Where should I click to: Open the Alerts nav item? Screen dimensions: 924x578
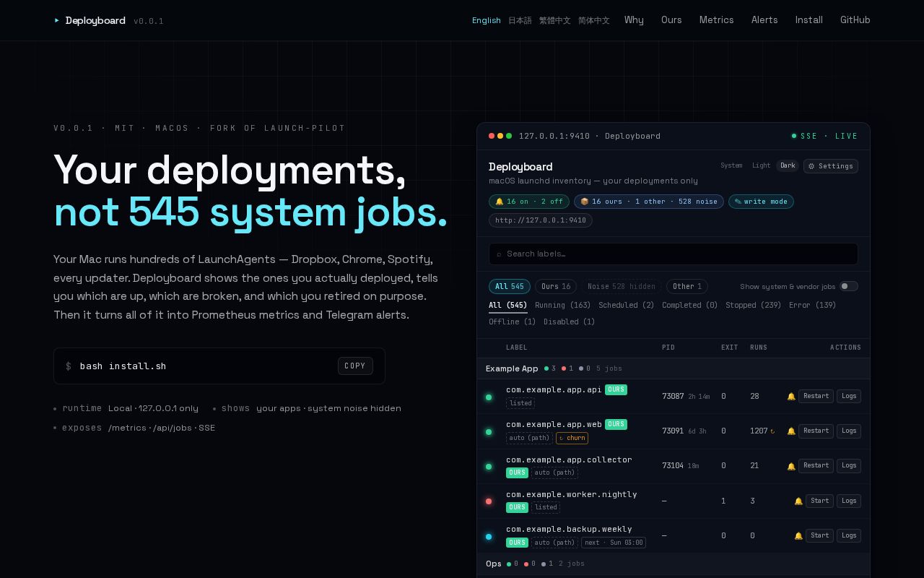(764, 20)
